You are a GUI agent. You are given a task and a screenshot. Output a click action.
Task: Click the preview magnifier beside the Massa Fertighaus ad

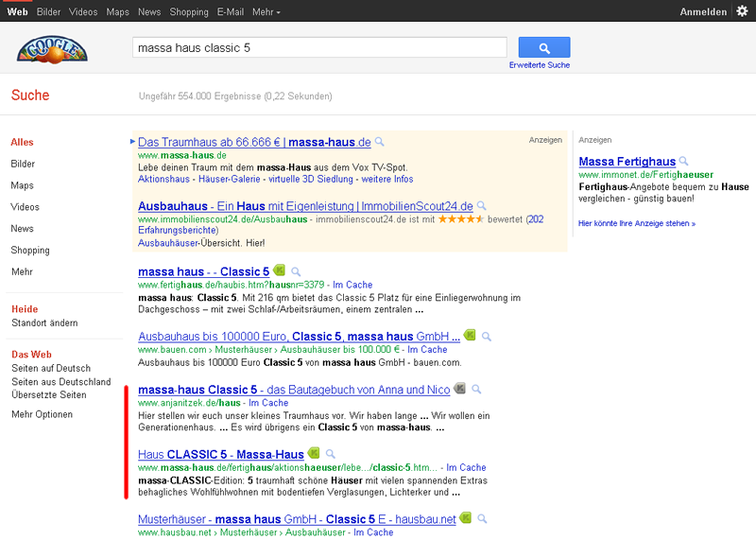tap(683, 161)
